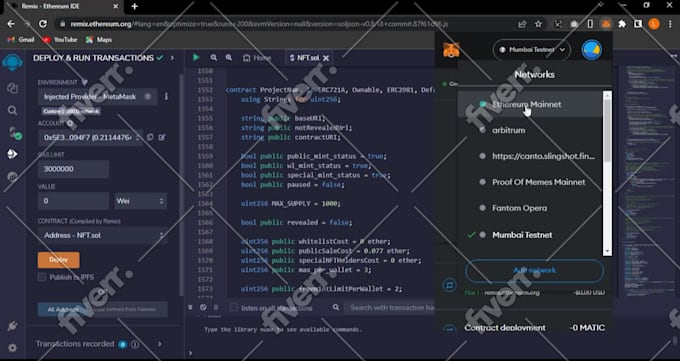
Task: Click the clear console icon in terminal bar
Action: pos(203,307)
